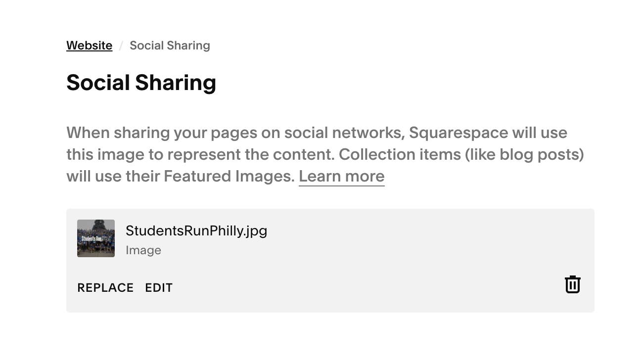Select the Social Sharing breadcrumb item
This screenshot has height=364, width=642.
(x=170, y=45)
